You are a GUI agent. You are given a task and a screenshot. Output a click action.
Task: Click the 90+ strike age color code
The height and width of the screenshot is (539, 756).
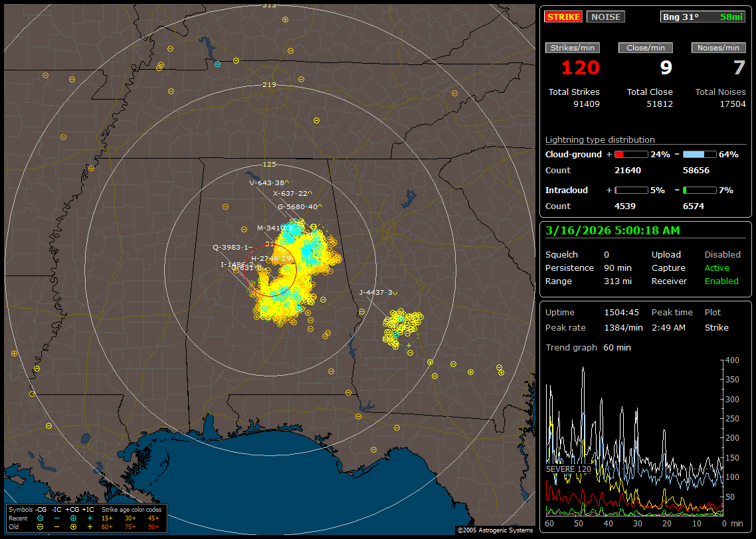(x=153, y=526)
